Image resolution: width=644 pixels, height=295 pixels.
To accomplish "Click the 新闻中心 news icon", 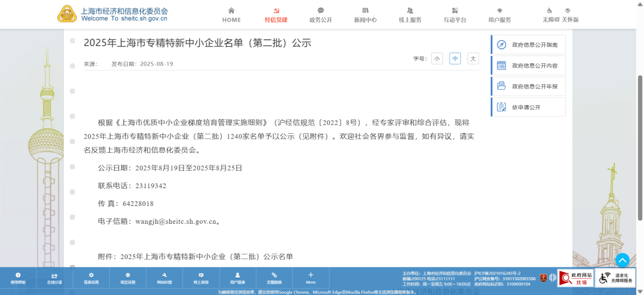I will pos(365,11).
